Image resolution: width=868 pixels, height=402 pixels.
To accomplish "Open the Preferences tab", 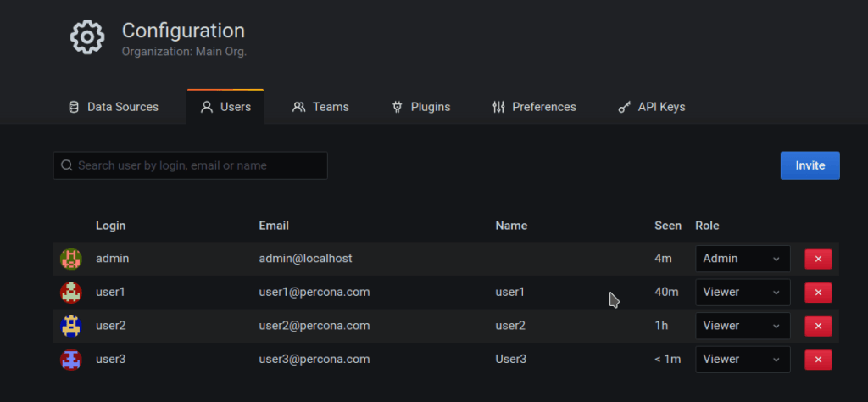I will (x=534, y=107).
